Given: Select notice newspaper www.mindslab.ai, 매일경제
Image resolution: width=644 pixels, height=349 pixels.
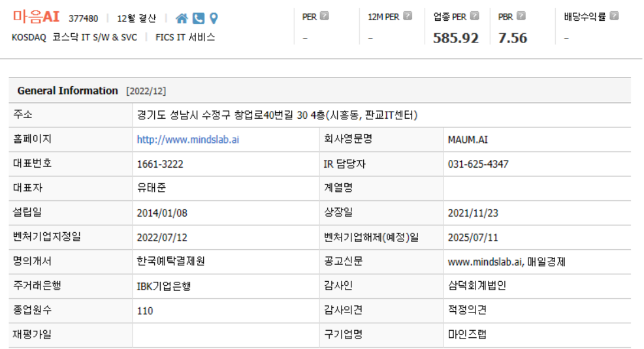Looking at the screenshot, I should click(506, 262).
